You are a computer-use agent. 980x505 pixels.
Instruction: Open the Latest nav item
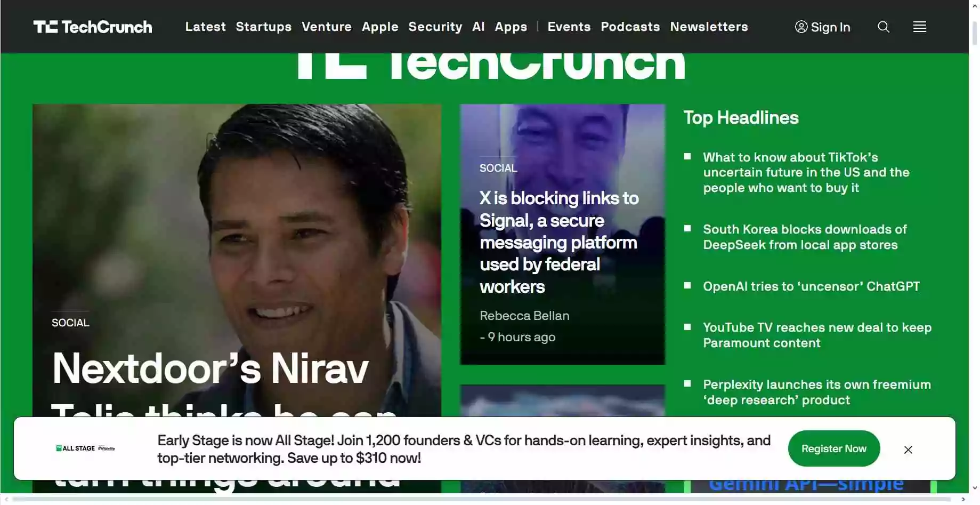pos(206,27)
